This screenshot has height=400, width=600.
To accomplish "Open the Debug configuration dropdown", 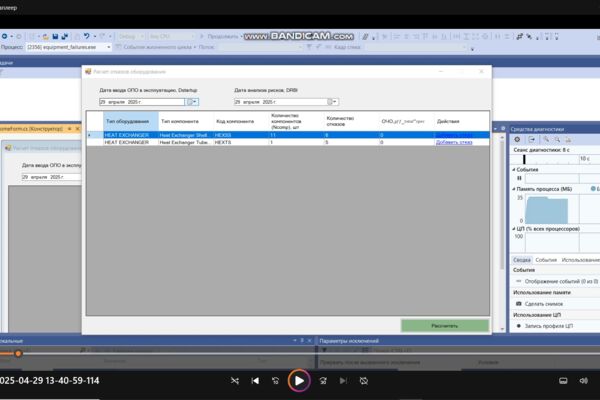I will pos(130,36).
